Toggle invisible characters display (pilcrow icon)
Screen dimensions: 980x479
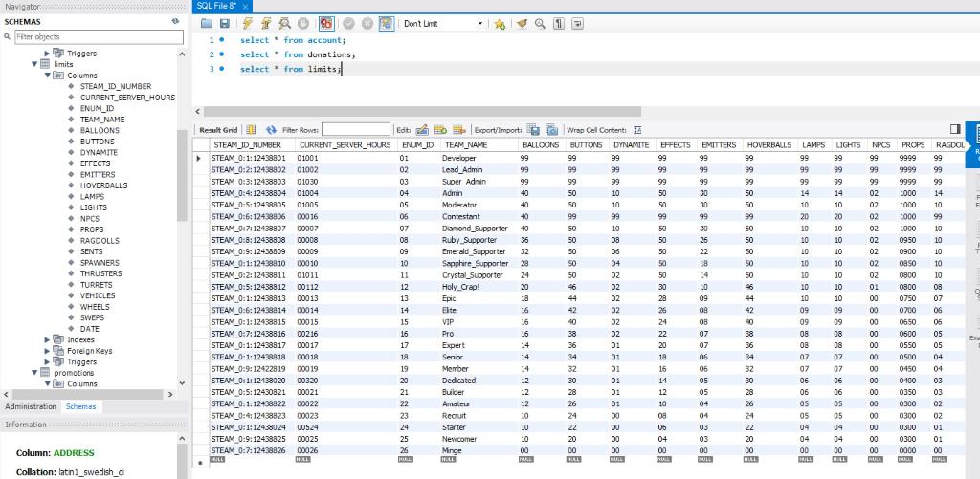pyautogui.click(x=560, y=23)
